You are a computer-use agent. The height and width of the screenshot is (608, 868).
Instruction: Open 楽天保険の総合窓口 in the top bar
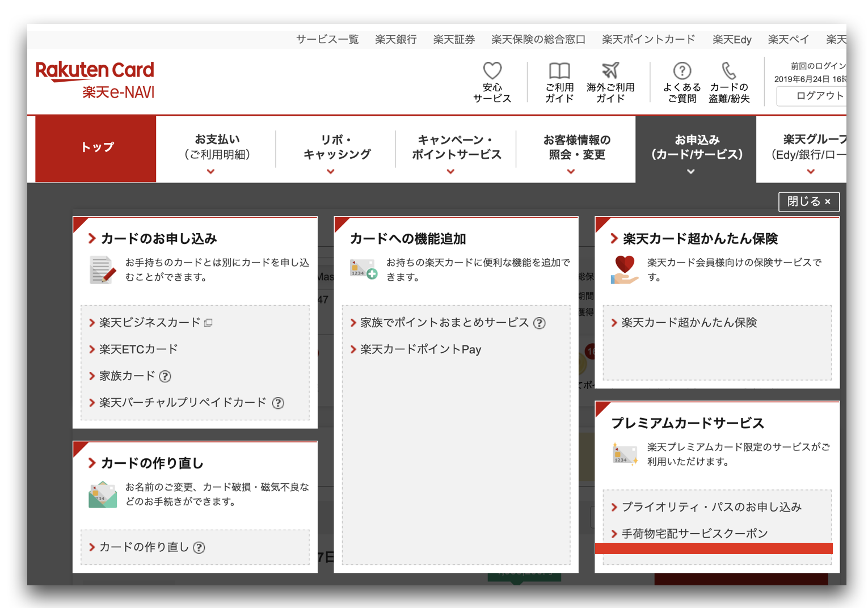(x=538, y=39)
